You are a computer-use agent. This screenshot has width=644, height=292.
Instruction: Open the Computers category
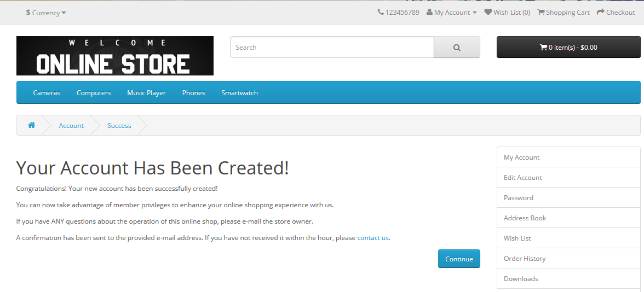tap(94, 93)
